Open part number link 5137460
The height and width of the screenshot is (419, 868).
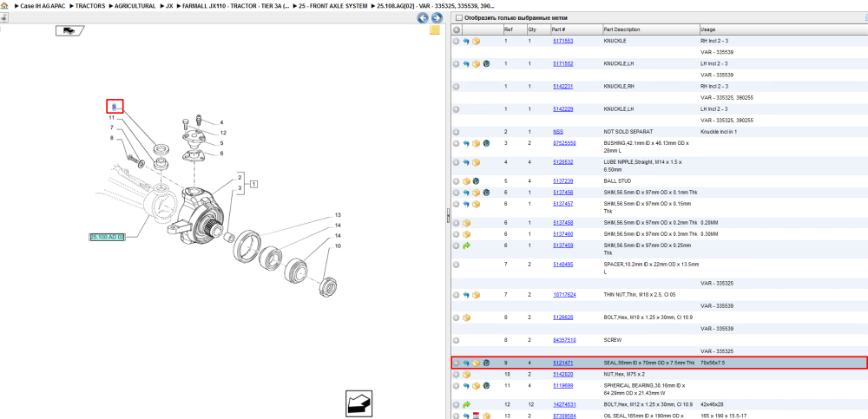point(563,234)
